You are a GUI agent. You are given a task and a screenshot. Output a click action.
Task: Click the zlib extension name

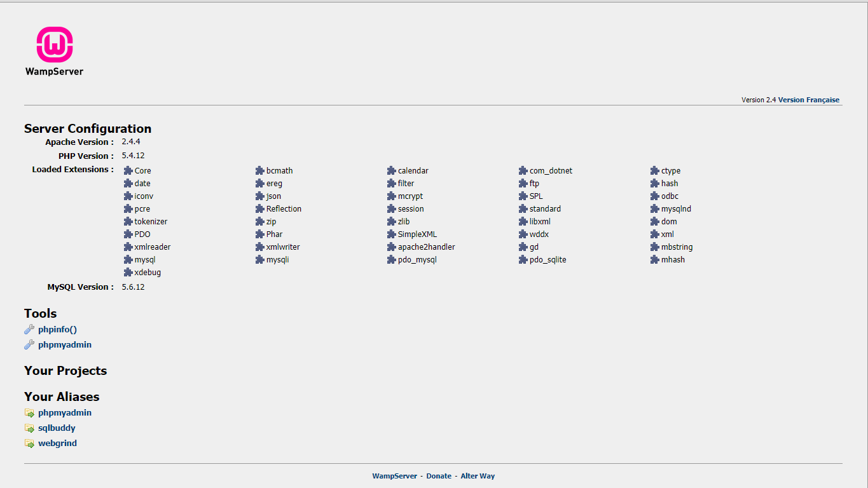click(x=404, y=222)
